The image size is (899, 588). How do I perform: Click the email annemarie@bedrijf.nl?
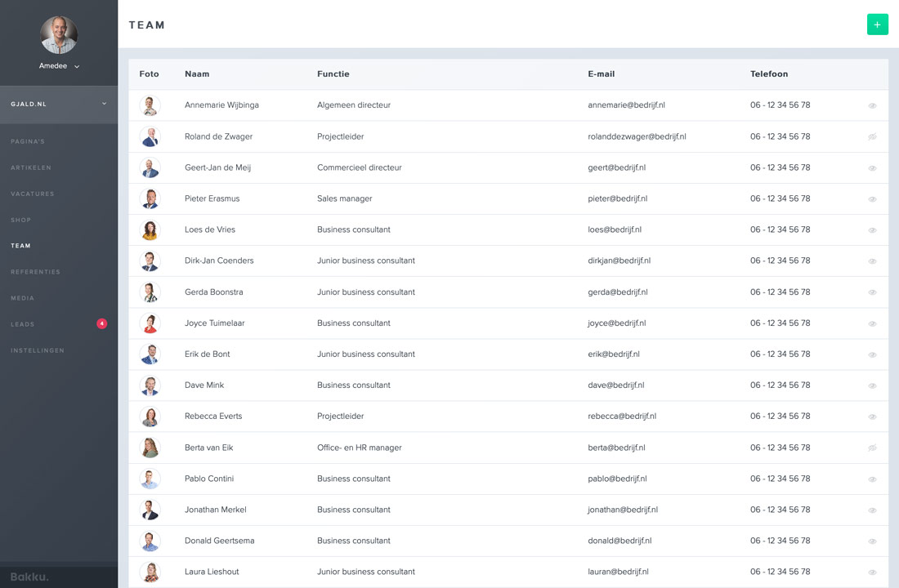[626, 105]
